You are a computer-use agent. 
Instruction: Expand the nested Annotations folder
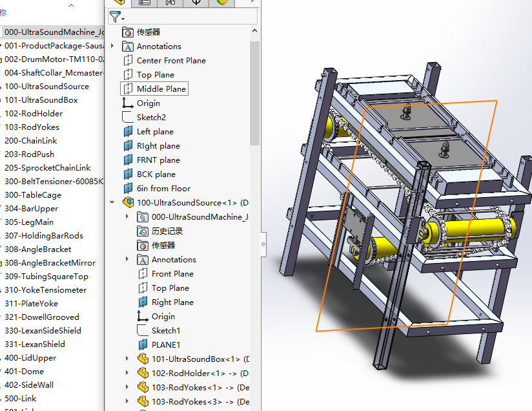[127, 259]
